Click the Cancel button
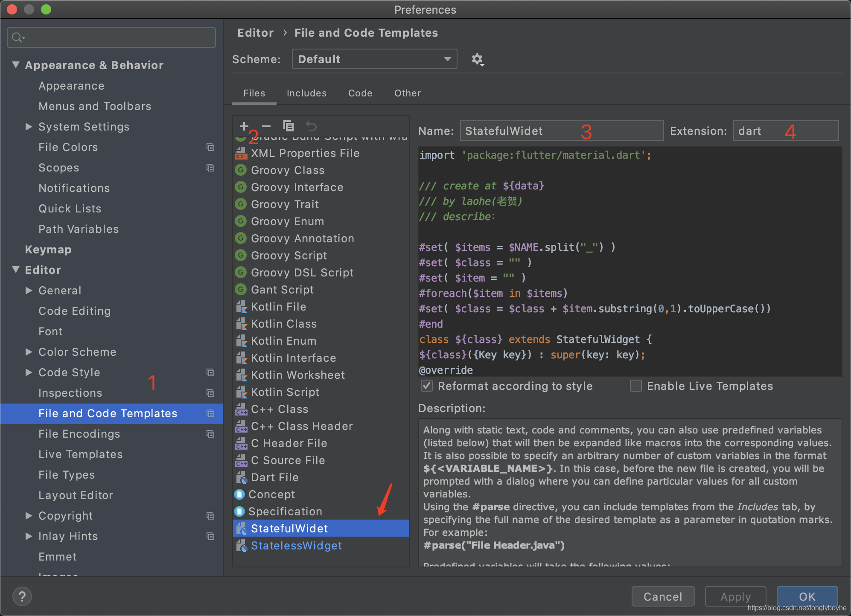The height and width of the screenshot is (616, 851). (x=663, y=596)
